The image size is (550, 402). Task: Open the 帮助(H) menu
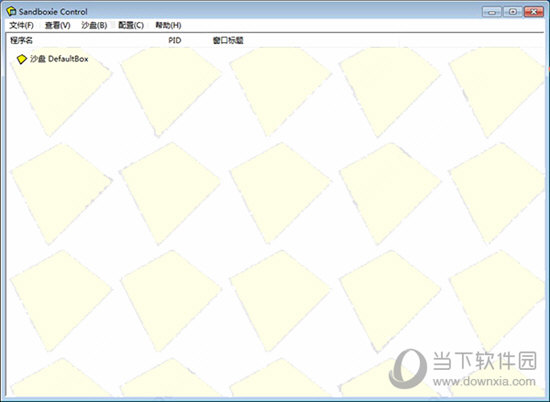click(168, 25)
